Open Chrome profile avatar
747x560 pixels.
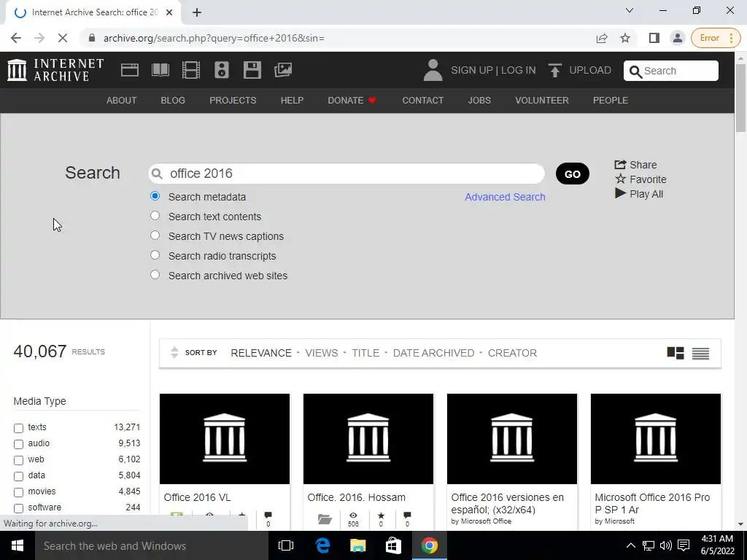coord(677,38)
